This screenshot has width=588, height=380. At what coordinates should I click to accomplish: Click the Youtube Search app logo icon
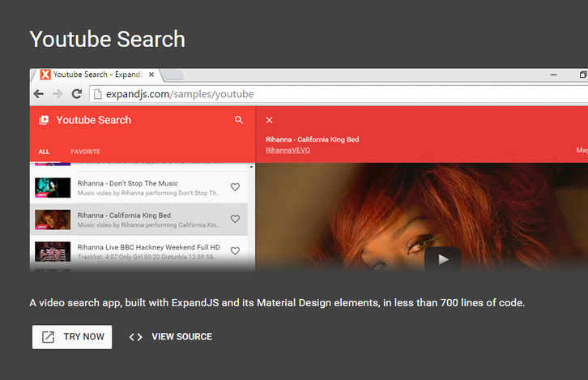click(44, 120)
